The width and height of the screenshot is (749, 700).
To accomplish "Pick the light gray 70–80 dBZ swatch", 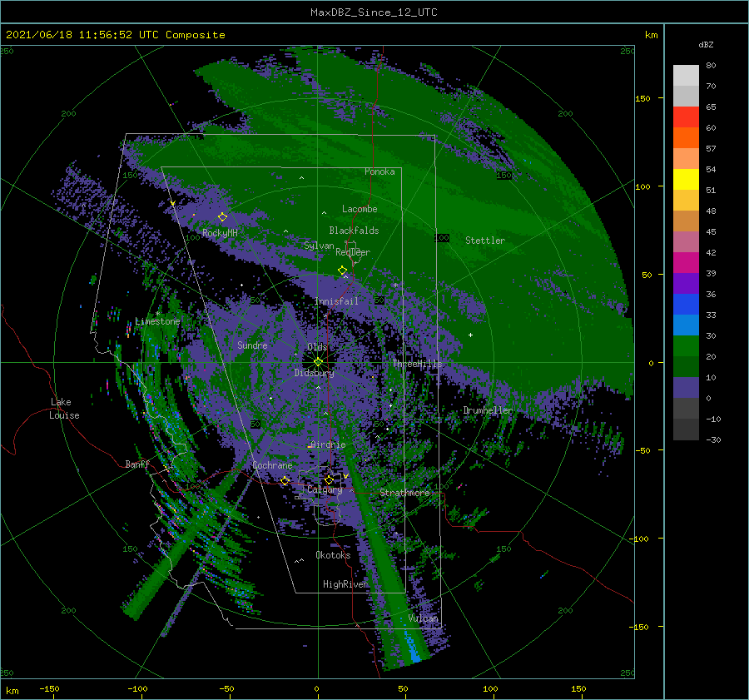I will click(686, 76).
